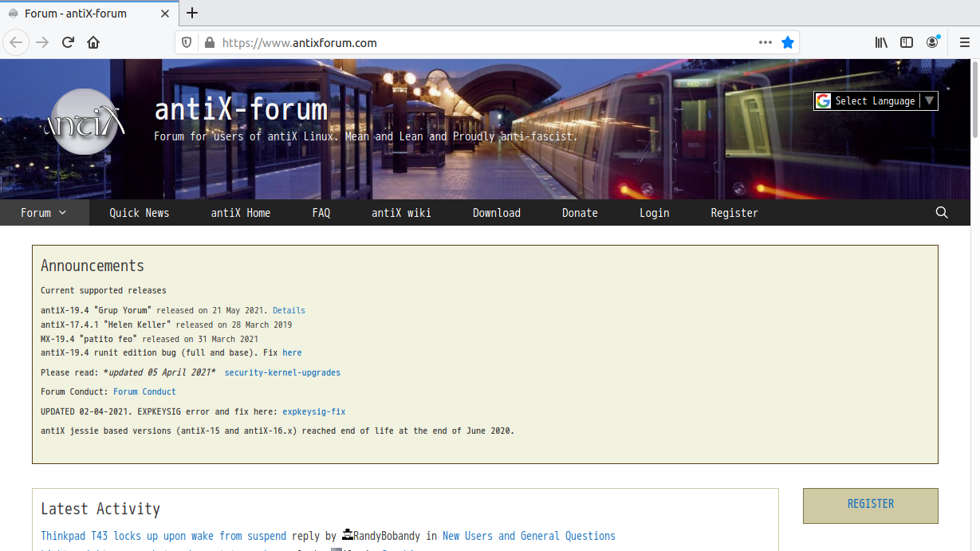The width and height of the screenshot is (980, 551).
Task: Open the RandyBobandy user profile link
Action: [388, 536]
